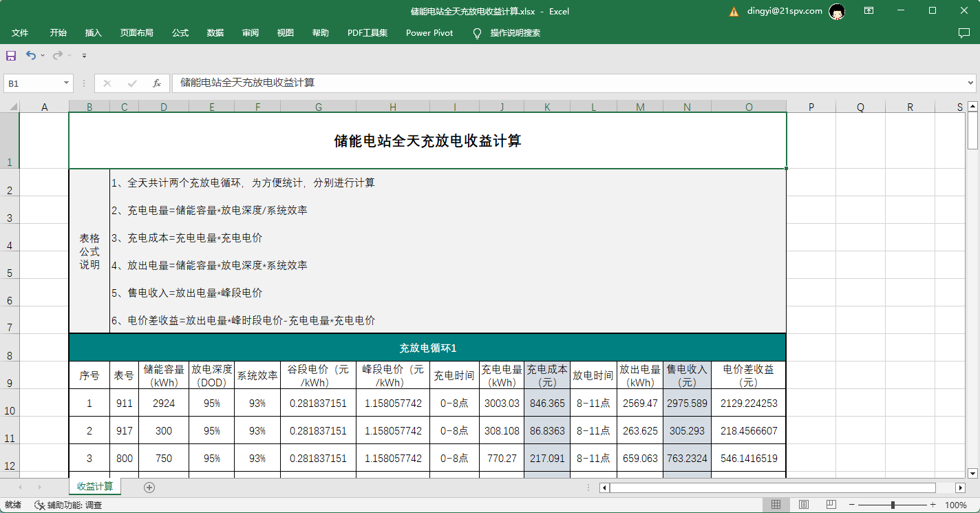This screenshot has width=980, height=513.
Task: Expand the Name Box dropdown arrow
Action: click(x=66, y=83)
